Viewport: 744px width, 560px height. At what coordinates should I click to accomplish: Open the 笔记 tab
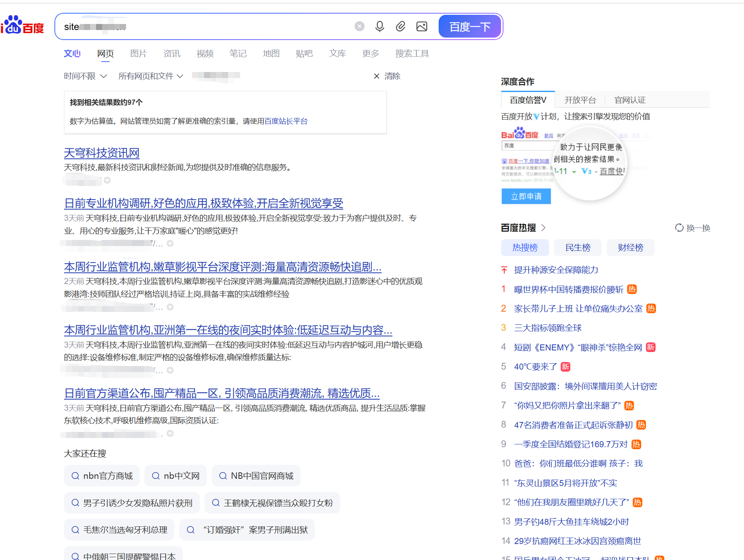(238, 54)
